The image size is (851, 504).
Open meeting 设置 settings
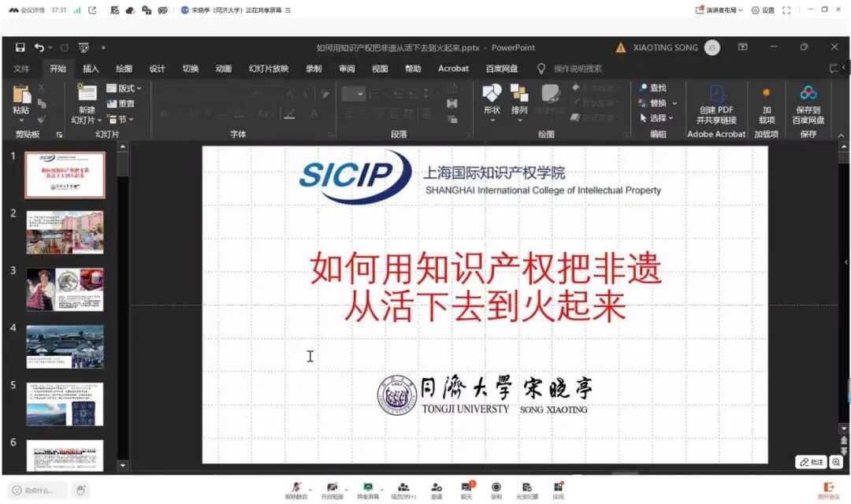point(763,9)
